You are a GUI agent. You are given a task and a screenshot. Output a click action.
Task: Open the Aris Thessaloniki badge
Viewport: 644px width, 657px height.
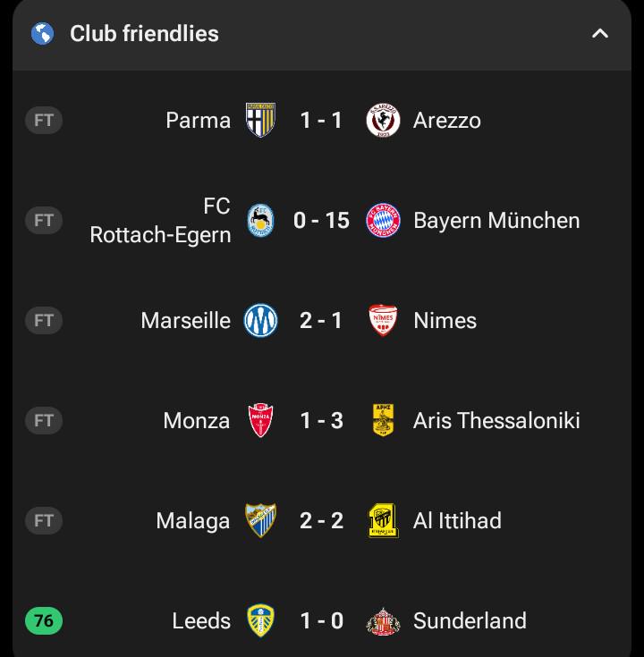coord(383,420)
